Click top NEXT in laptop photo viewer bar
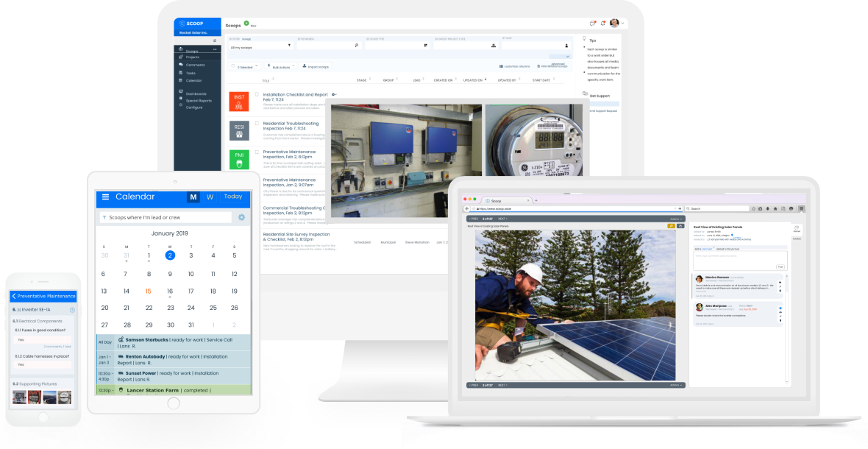The image size is (868, 449). pyautogui.click(x=502, y=219)
